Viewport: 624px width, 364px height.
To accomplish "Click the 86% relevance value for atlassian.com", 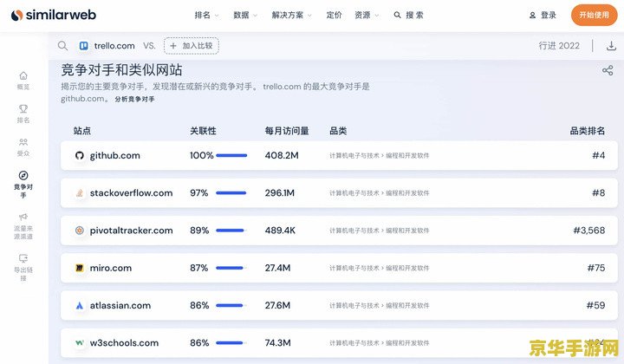I will 199,306.
